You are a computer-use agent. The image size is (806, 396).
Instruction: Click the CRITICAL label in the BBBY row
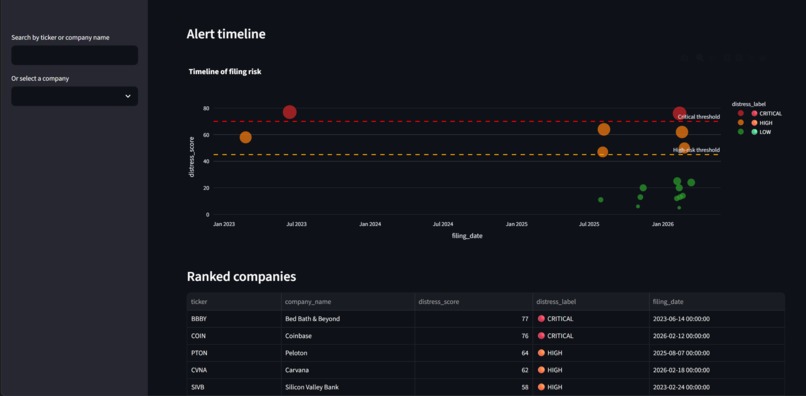click(x=591, y=319)
